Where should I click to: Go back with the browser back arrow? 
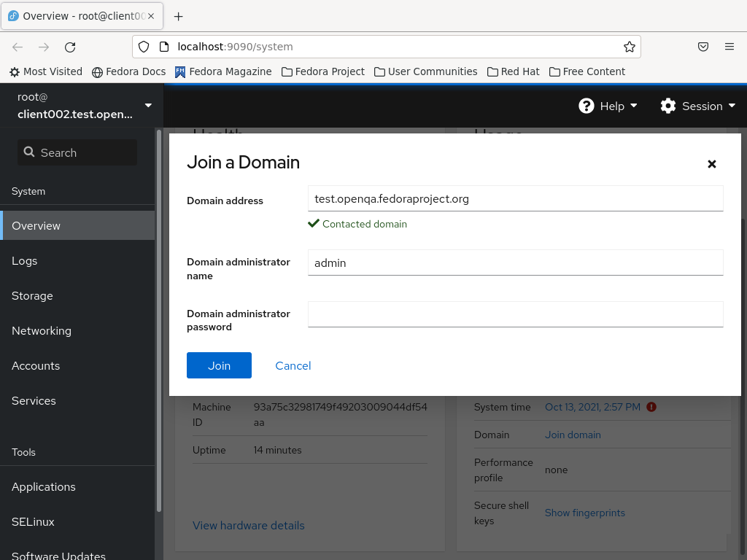pos(18,47)
